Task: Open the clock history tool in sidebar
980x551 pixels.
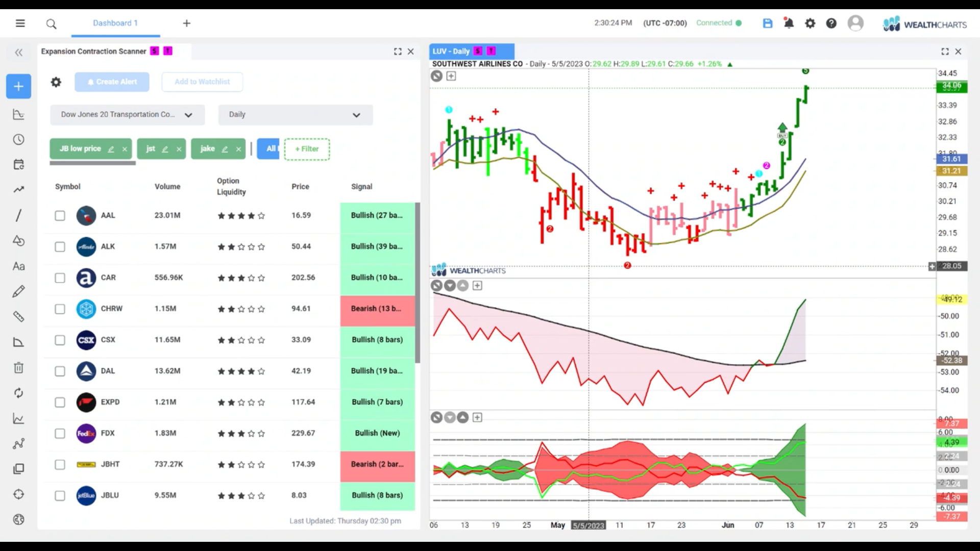Action: (x=18, y=139)
